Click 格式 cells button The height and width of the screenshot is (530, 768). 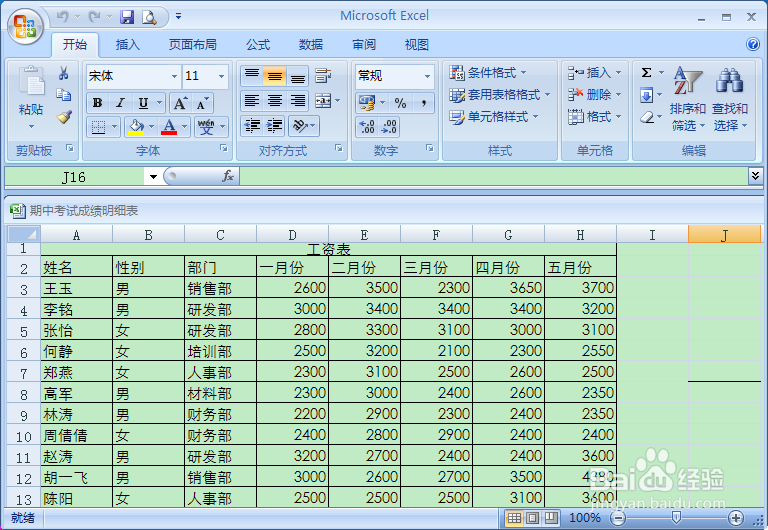pyautogui.click(x=594, y=117)
